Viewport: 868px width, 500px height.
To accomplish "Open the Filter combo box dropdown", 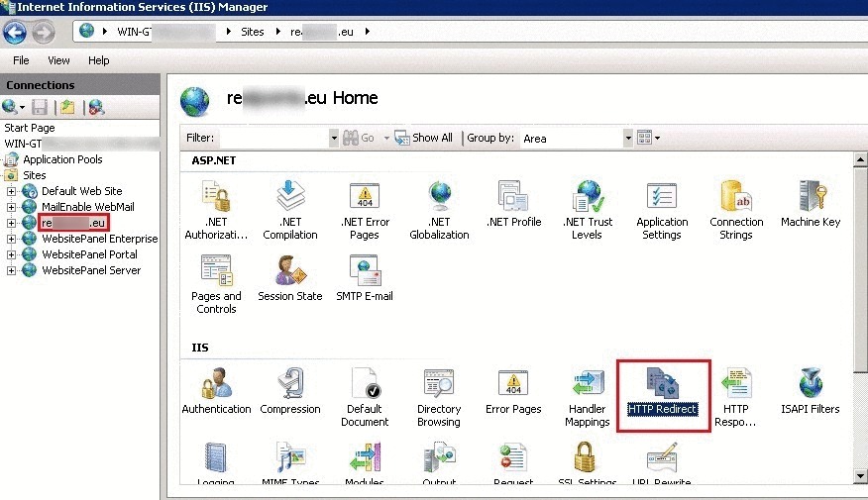I will tap(333, 138).
